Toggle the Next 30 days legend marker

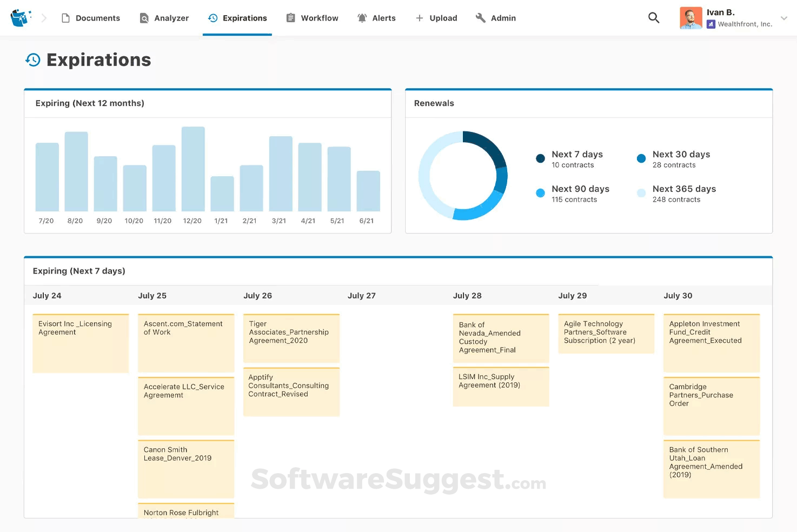pyautogui.click(x=641, y=158)
